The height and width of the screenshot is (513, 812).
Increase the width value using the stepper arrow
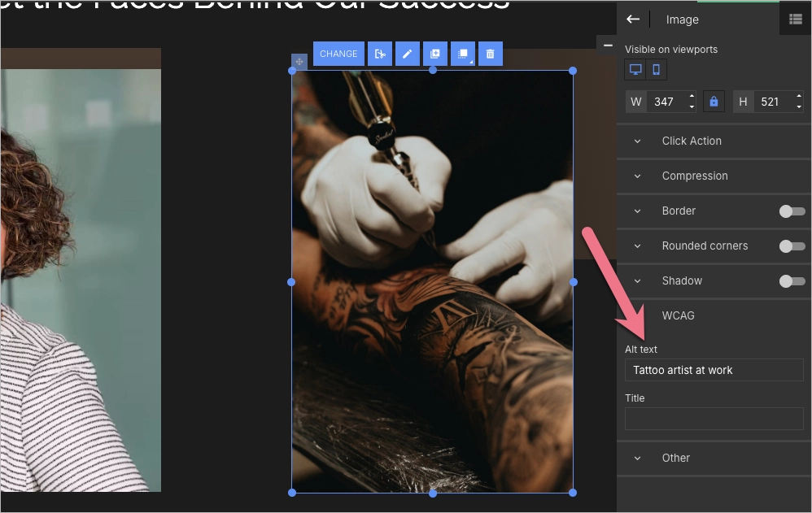[691, 97]
